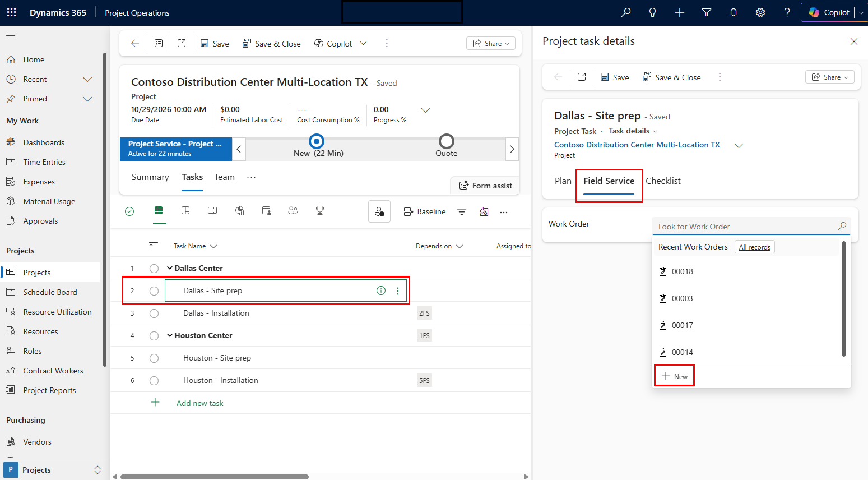Open vertical ellipsis menu on Dallas - Site prep row
Viewport: 868px width, 480px height.
pyautogui.click(x=398, y=290)
